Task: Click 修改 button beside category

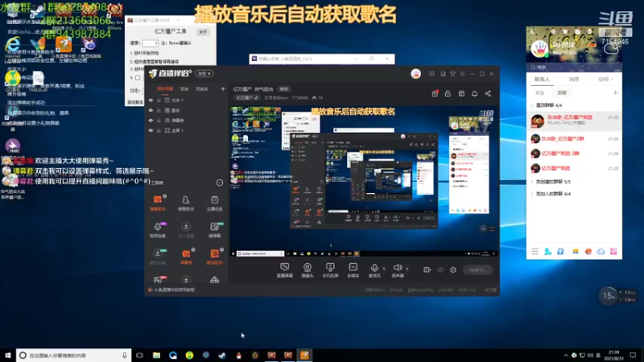Action: click(284, 89)
